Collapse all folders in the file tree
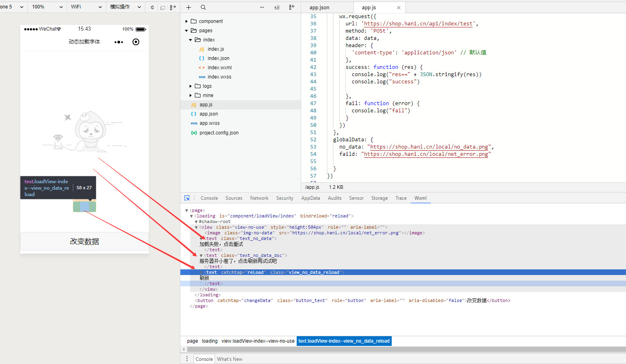626x364 pixels. [277, 7]
